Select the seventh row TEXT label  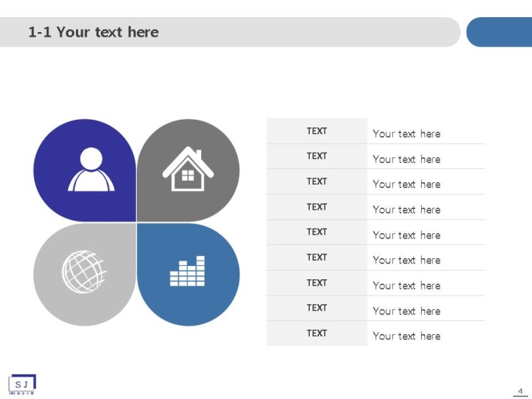pyautogui.click(x=317, y=282)
